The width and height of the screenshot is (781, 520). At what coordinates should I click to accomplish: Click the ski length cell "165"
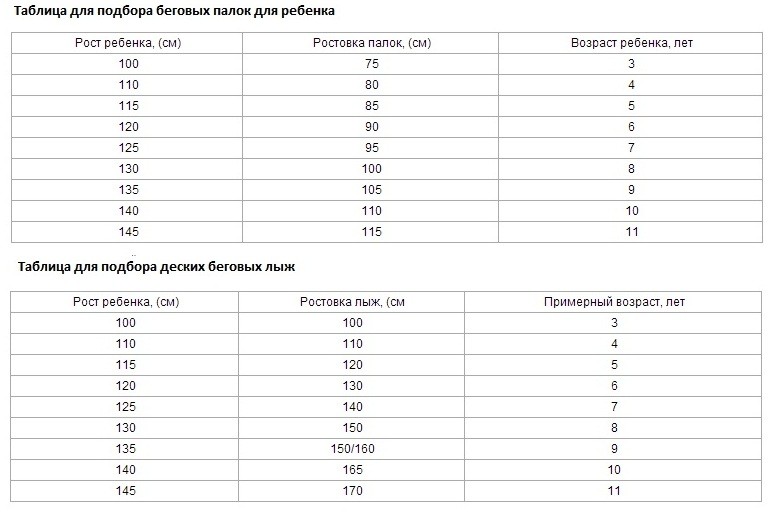coord(353,470)
